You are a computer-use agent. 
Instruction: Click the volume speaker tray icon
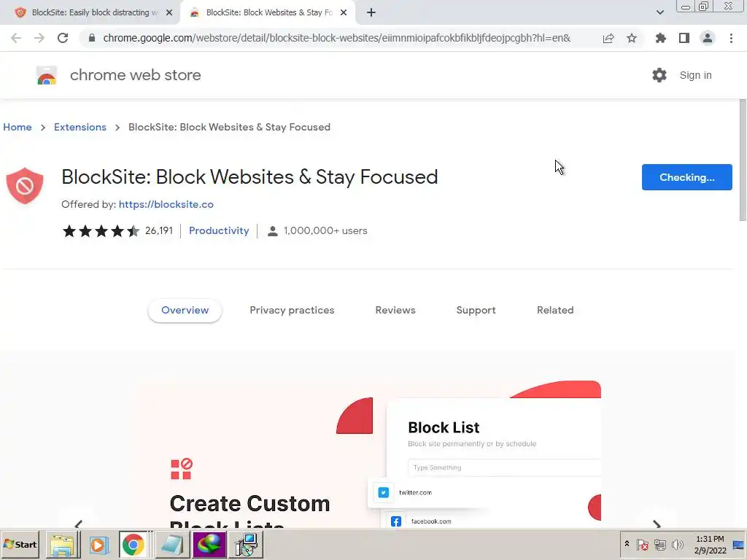pyautogui.click(x=677, y=544)
